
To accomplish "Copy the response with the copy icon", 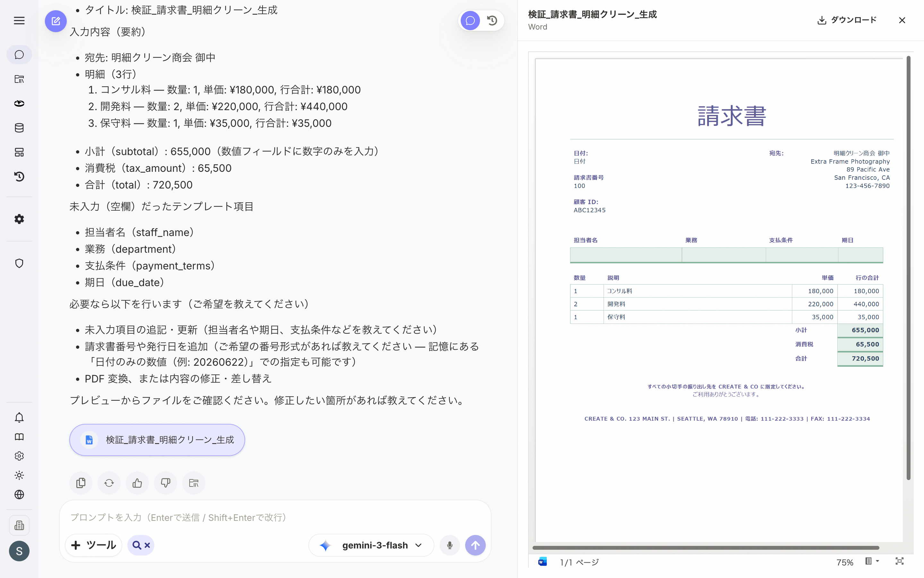I will [81, 483].
